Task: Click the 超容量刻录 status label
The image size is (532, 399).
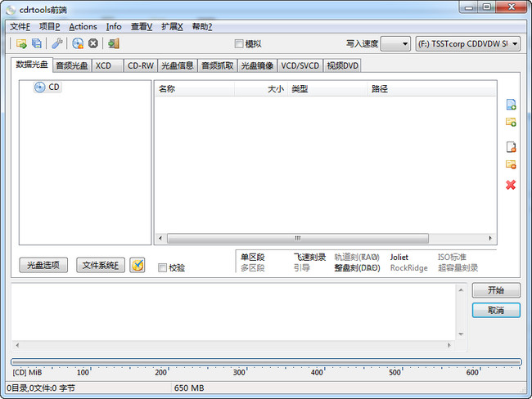Action: (458, 268)
